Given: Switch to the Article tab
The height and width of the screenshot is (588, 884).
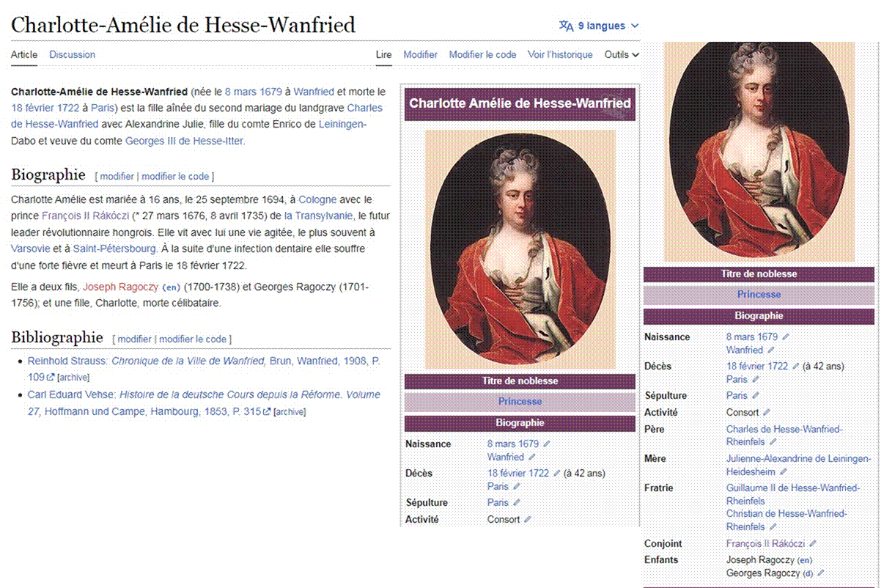Looking at the screenshot, I should click(x=24, y=54).
